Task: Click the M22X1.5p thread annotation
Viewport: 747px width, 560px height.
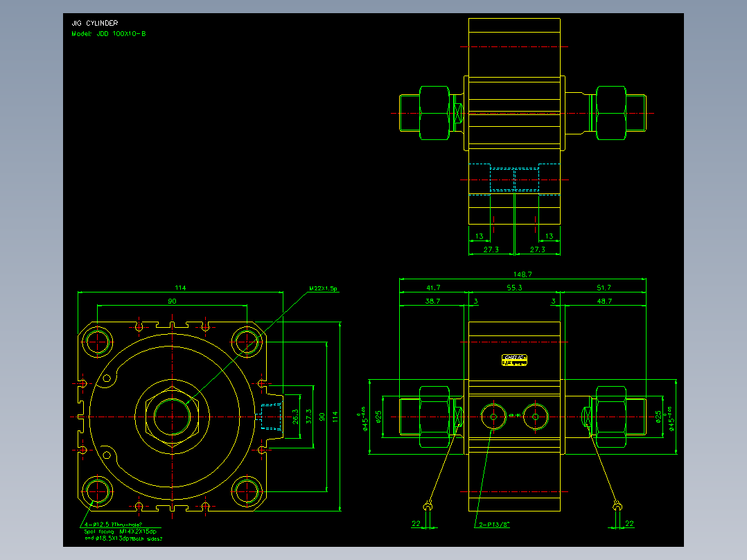Action: (x=323, y=288)
